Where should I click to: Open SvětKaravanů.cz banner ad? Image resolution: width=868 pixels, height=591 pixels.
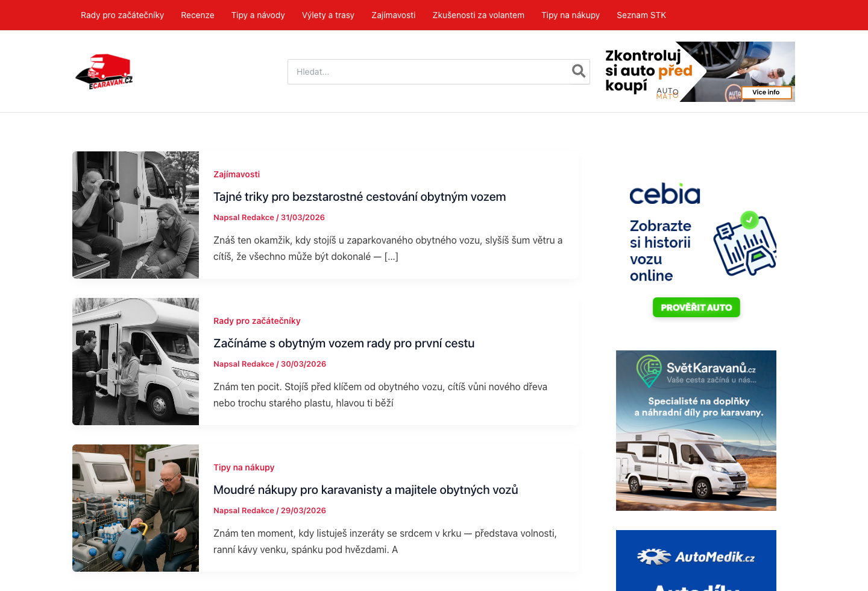pos(696,431)
